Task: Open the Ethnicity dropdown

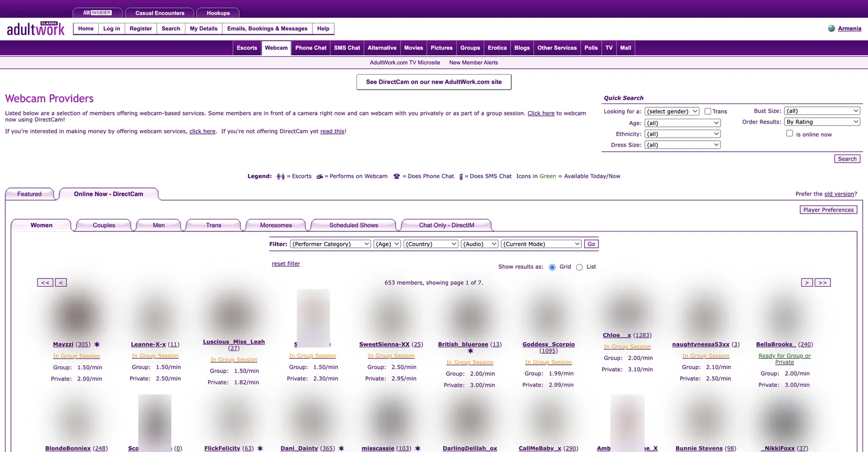Action: coord(682,134)
